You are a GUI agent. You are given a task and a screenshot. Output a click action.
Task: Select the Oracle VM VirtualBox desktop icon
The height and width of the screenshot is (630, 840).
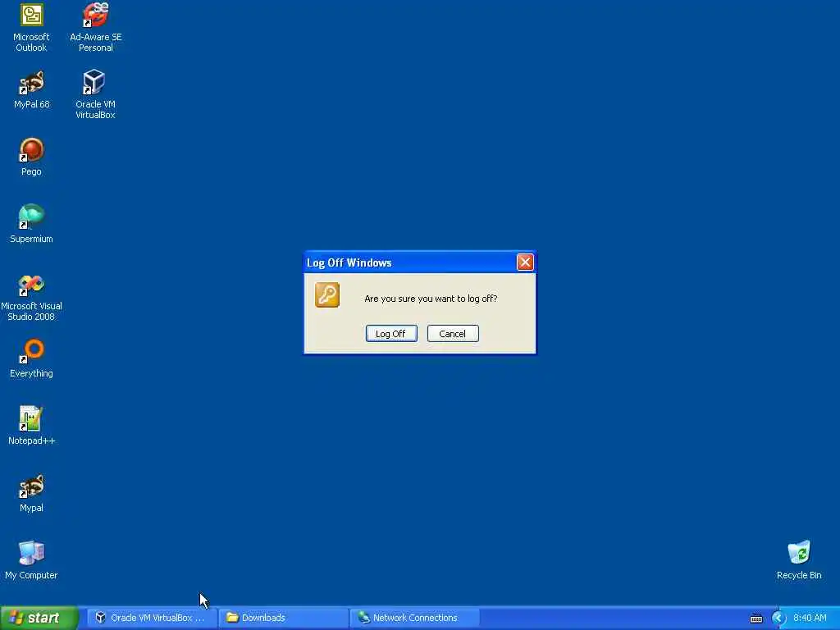point(95,94)
